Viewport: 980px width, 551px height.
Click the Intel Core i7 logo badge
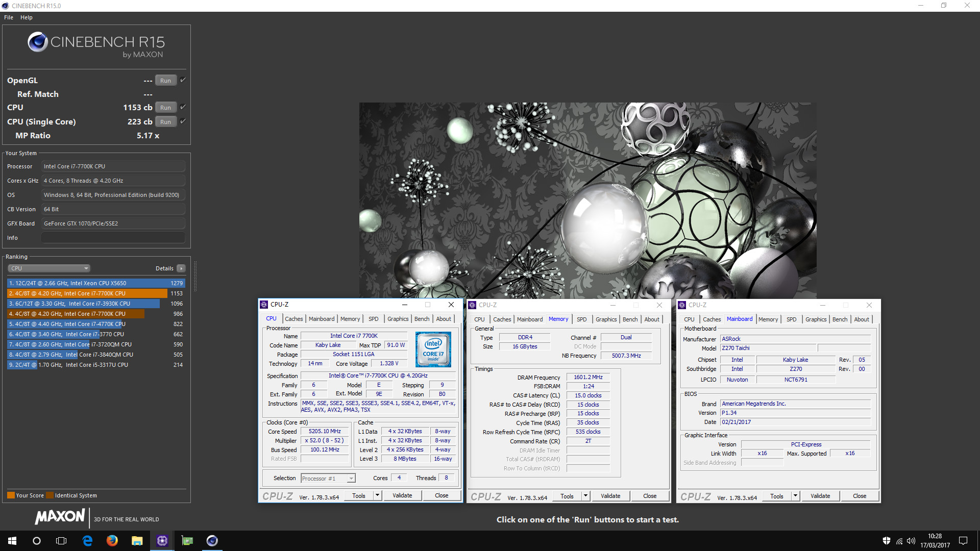[433, 349]
